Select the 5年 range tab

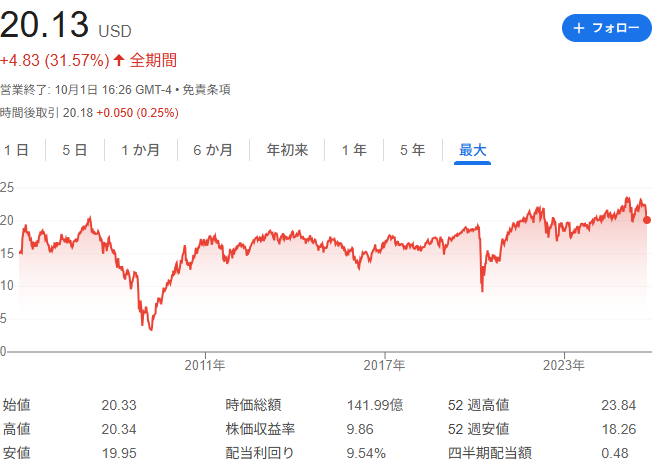[412, 150]
